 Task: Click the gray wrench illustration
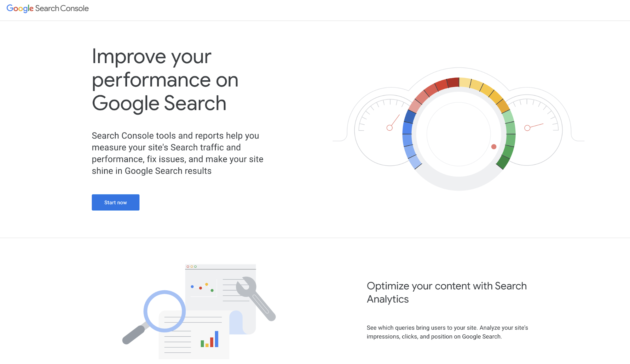pyautogui.click(x=256, y=298)
